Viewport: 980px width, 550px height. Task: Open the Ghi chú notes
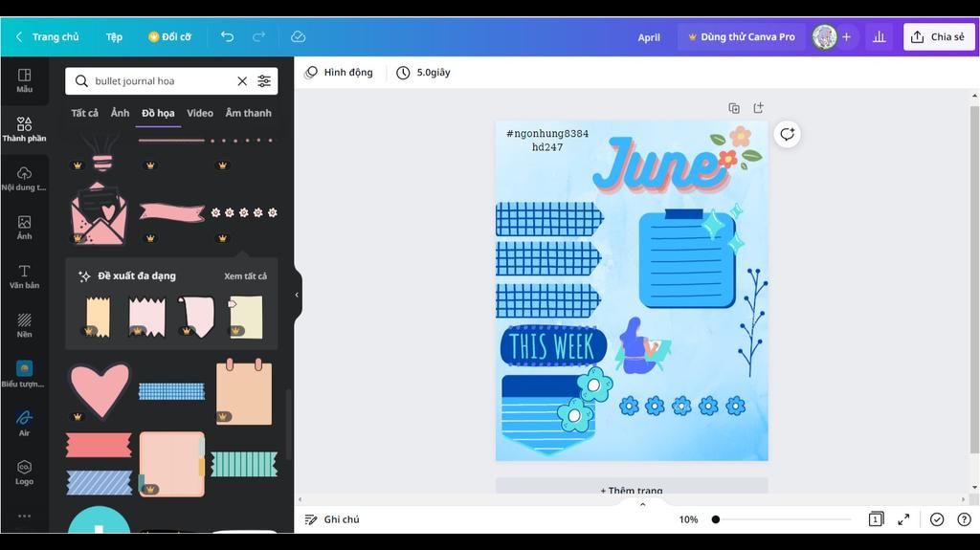(x=332, y=519)
